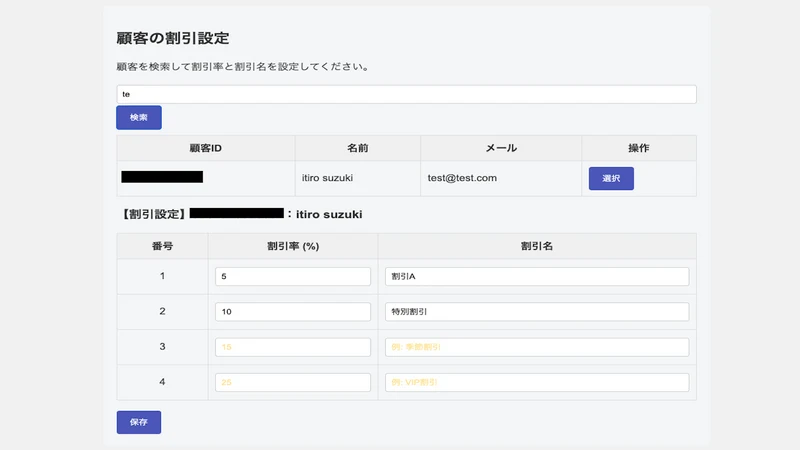Image resolution: width=800 pixels, height=450 pixels.
Task: Click the instruction text 顧客を検索して割引率と割引名を設定してください
Action: (243, 66)
